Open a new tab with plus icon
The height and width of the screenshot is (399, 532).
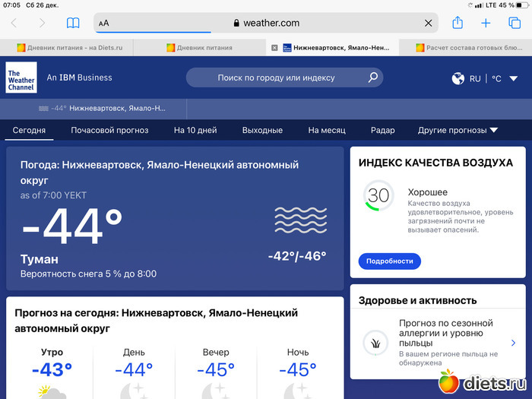click(x=486, y=23)
